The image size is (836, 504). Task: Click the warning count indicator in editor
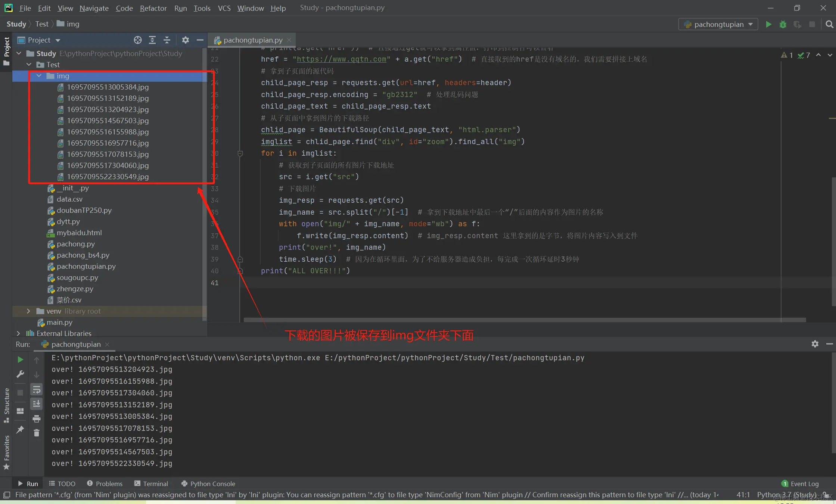[787, 55]
